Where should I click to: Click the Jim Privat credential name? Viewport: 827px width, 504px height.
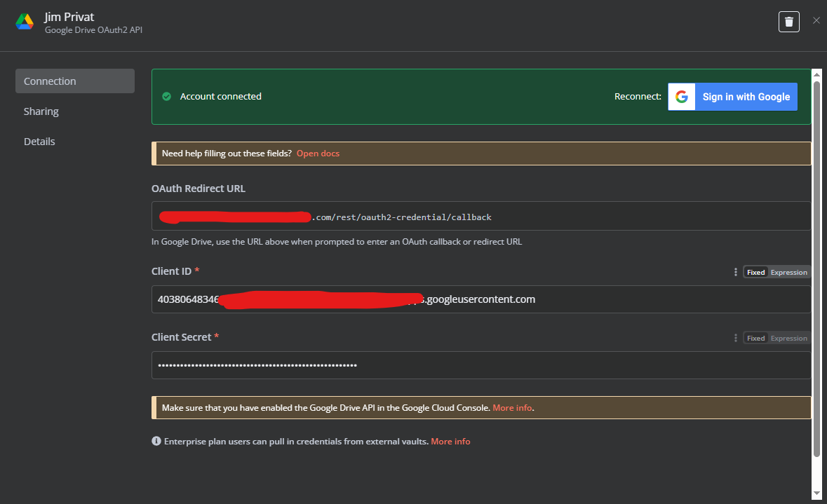(69, 17)
